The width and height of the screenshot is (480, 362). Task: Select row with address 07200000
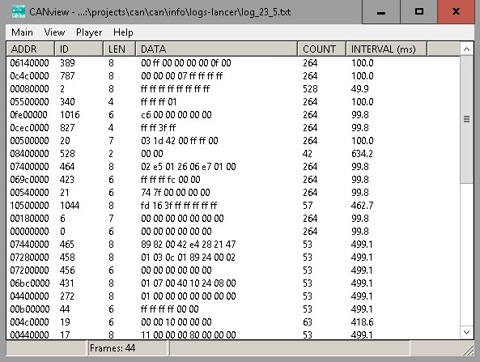pyautogui.click(x=233, y=270)
